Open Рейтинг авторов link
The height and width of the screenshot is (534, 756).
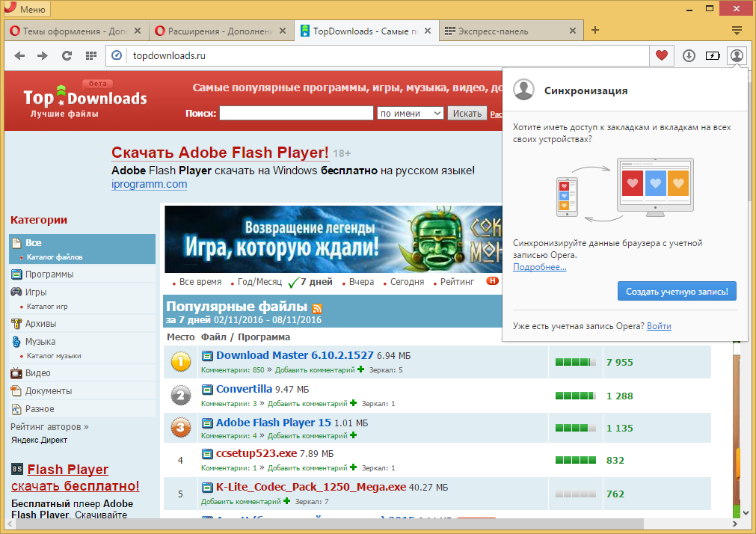49,427
